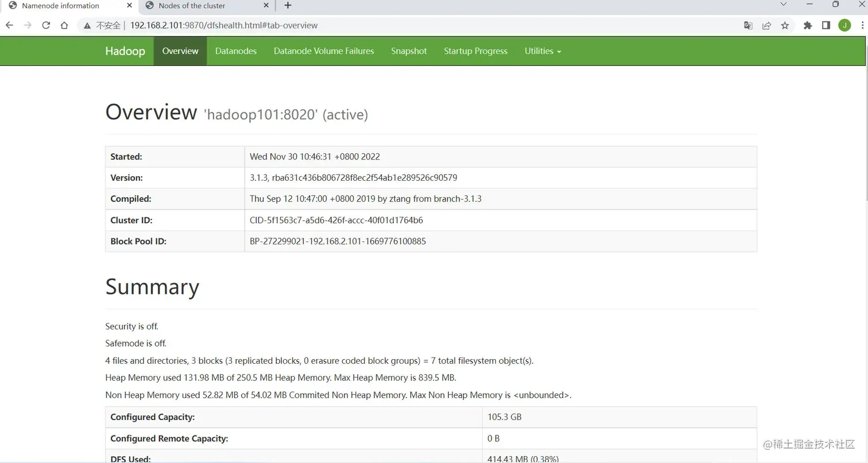Click the 'Security is off.' line

131,326
